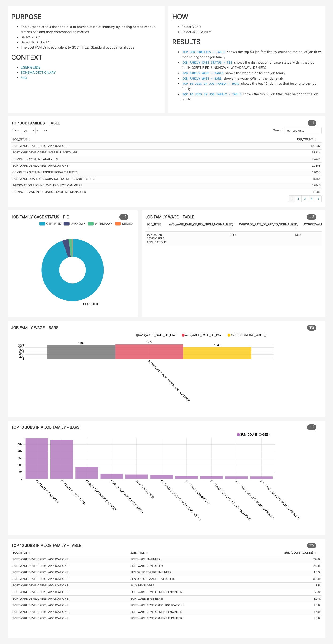Toggle SUM(COUNT_CASES) legend series
This screenshot has width=333, height=644.
(x=253, y=434)
